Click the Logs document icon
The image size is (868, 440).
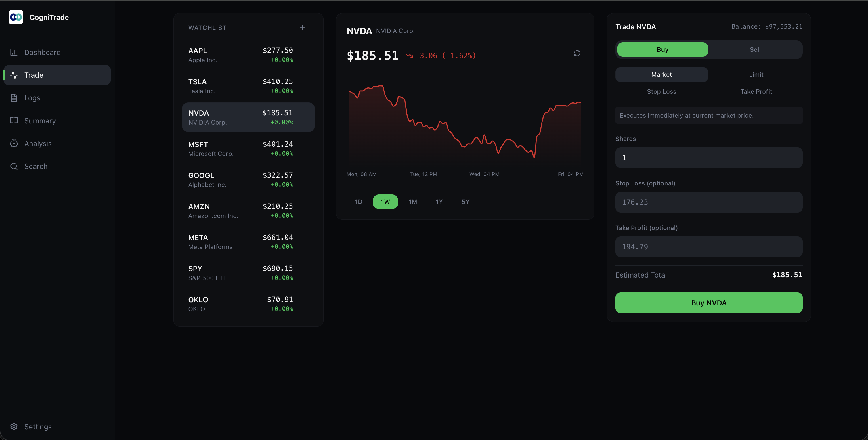14,98
